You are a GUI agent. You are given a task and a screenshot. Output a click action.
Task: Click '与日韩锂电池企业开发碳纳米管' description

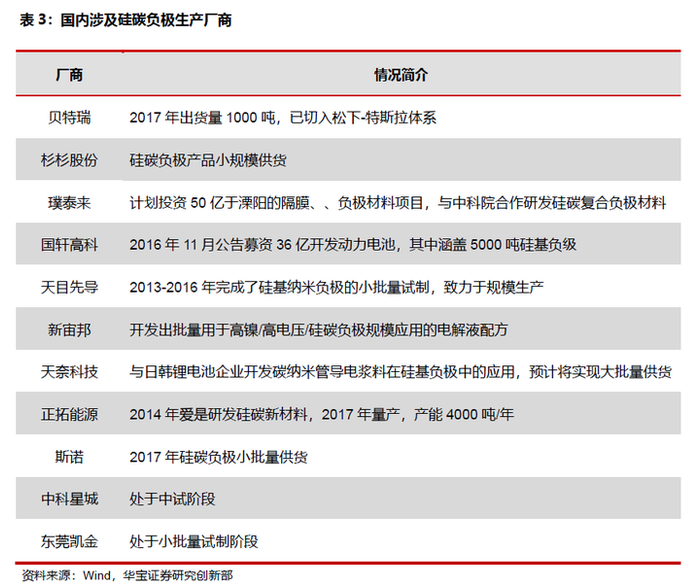click(229, 371)
